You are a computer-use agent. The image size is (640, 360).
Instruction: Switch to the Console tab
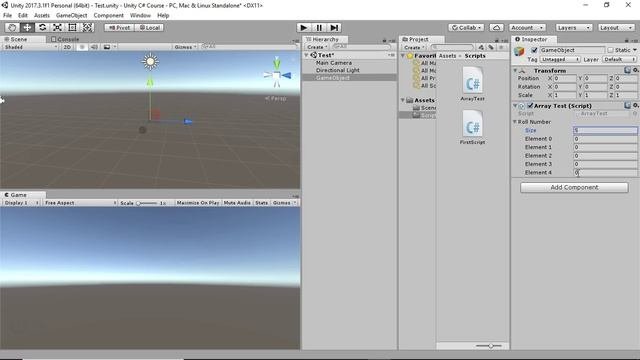[65, 39]
